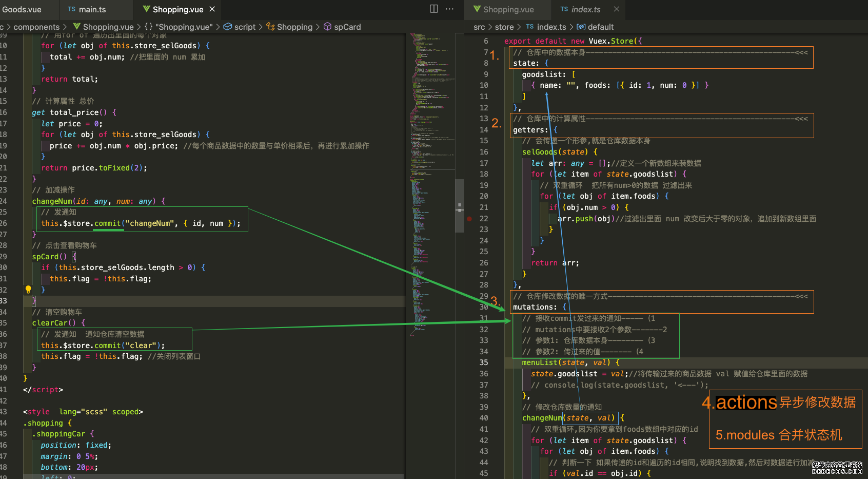Close the index.ts tab

pyautogui.click(x=617, y=9)
